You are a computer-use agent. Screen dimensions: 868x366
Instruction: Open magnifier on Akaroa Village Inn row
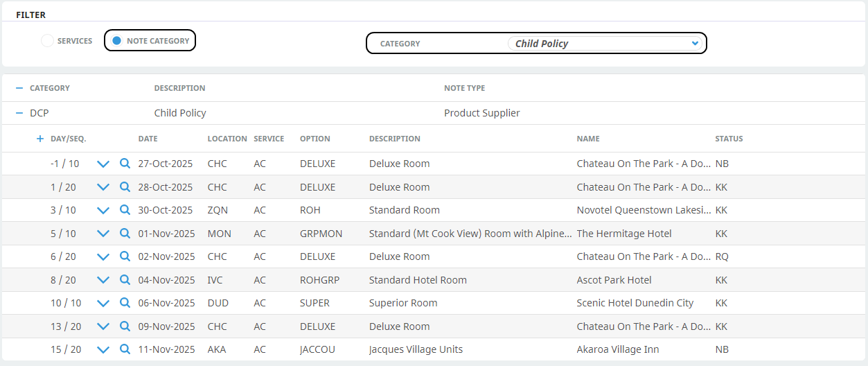(125, 349)
